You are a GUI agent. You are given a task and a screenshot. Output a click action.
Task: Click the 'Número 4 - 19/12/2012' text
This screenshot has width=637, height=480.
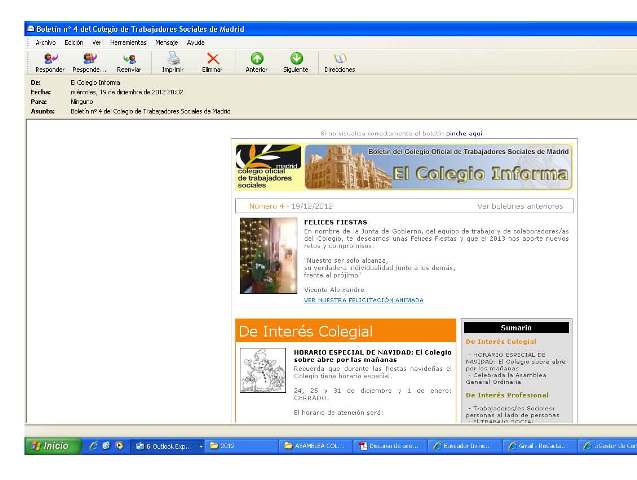pos(291,206)
